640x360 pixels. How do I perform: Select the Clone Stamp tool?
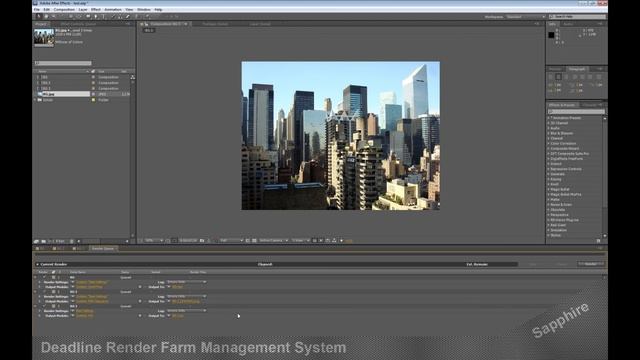[120, 16]
